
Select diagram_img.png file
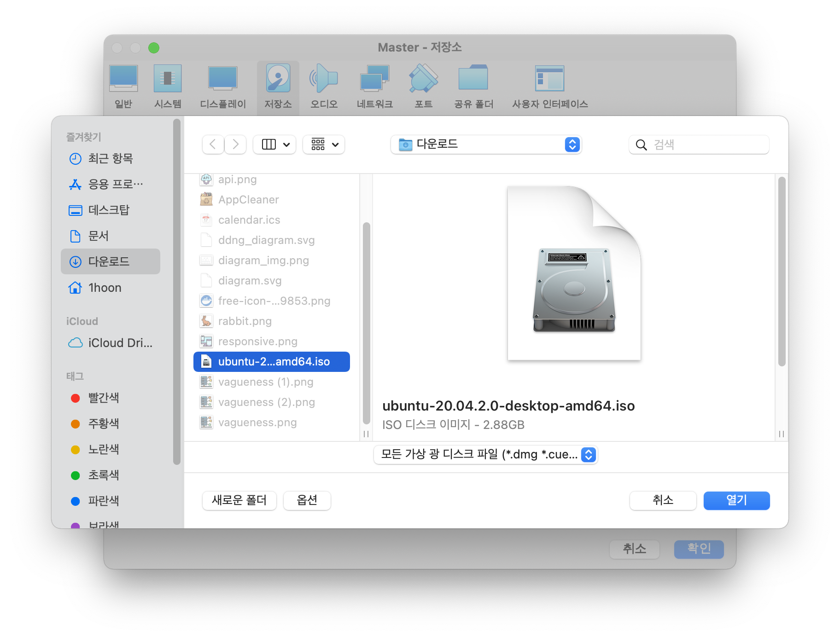[x=272, y=261]
